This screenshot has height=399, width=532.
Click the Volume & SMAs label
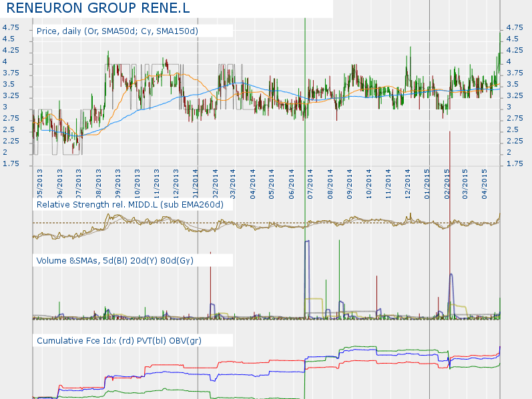[115, 261]
